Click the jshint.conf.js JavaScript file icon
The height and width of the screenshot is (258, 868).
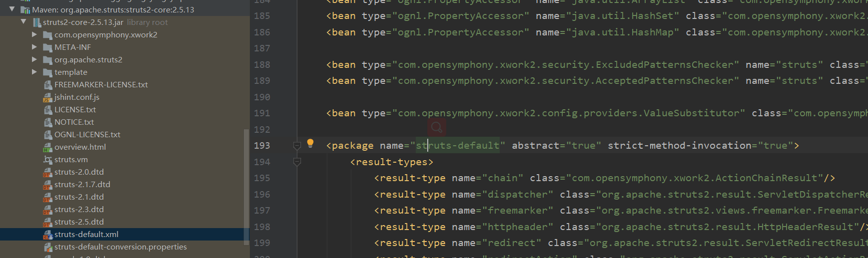[x=47, y=97]
